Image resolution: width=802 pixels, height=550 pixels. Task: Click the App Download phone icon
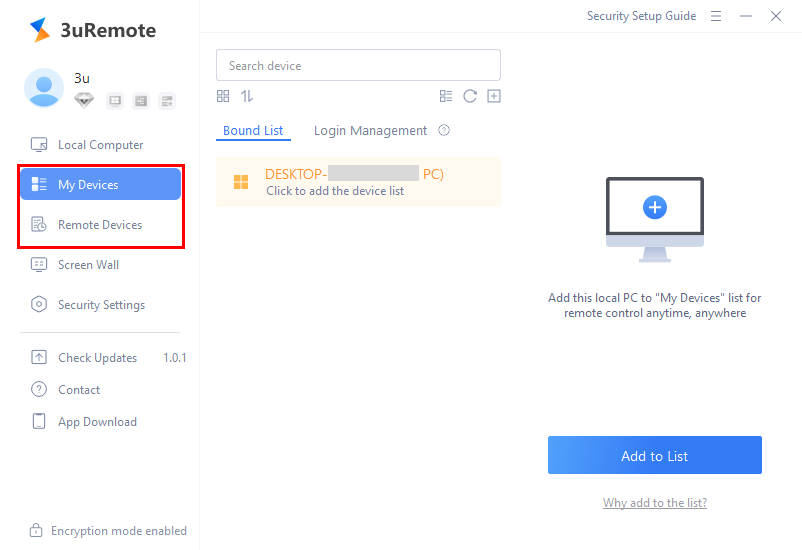pyautogui.click(x=39, y=421)
